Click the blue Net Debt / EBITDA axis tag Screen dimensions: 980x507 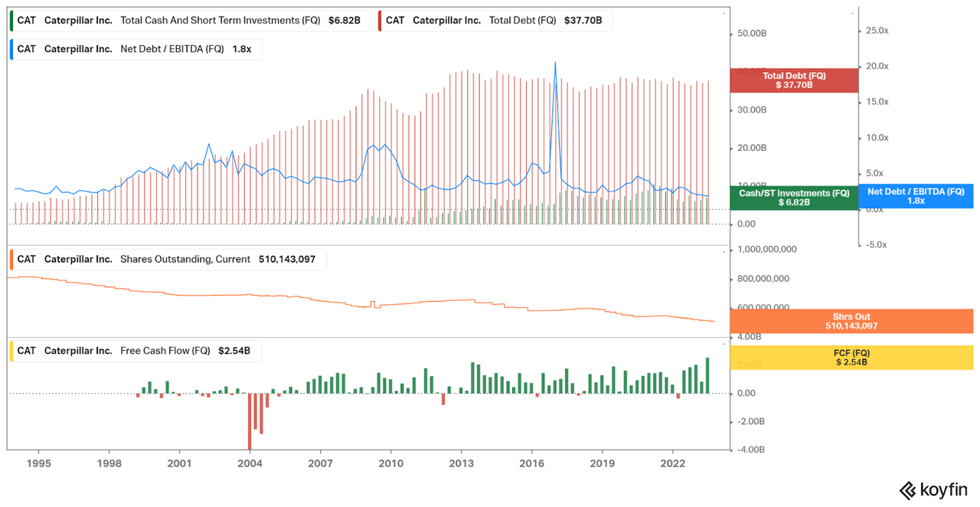click(x=915, y=195)
